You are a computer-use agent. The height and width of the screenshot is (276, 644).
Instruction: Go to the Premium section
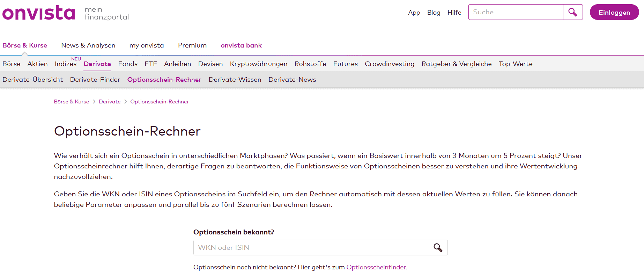(192, 45)
